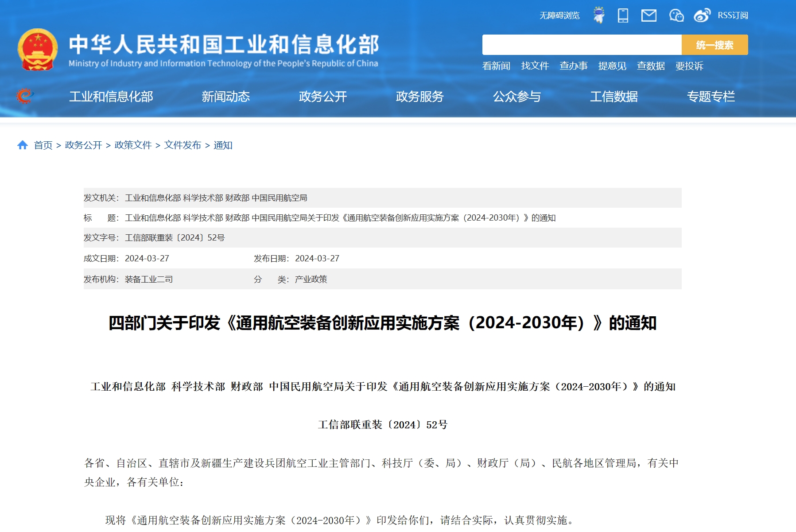
Task: Navigate to 政策文件 in the breadcrumb
Action: (x=132, y=145)
